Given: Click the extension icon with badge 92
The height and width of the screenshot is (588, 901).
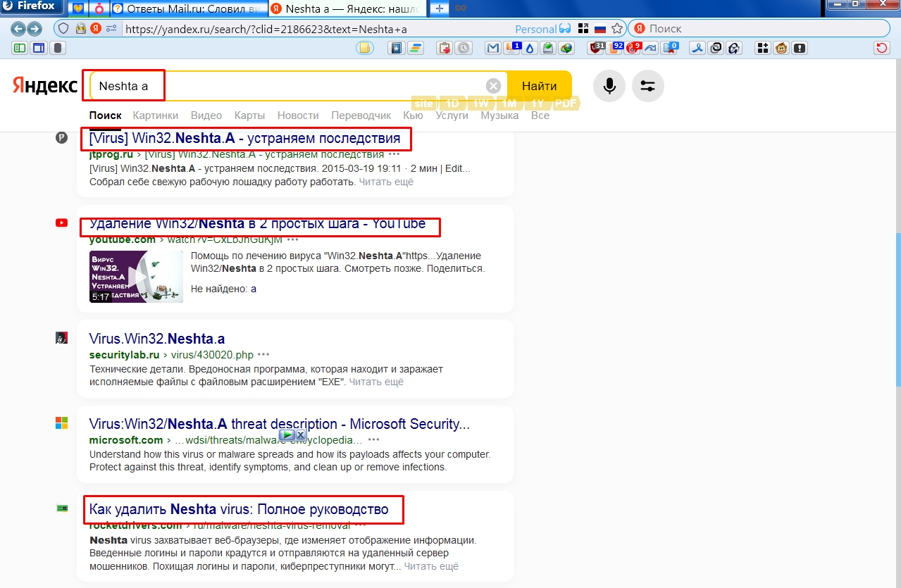Looking at the screenshot, I should click(615, 48).
